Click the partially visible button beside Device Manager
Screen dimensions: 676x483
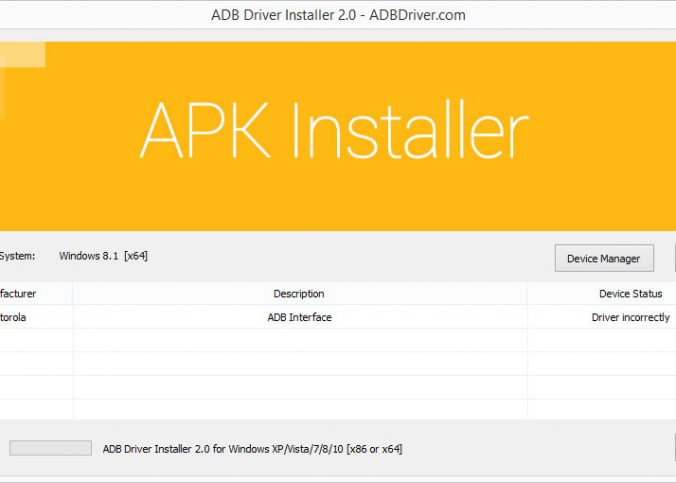pyautogui.click(x=673, y=258)
